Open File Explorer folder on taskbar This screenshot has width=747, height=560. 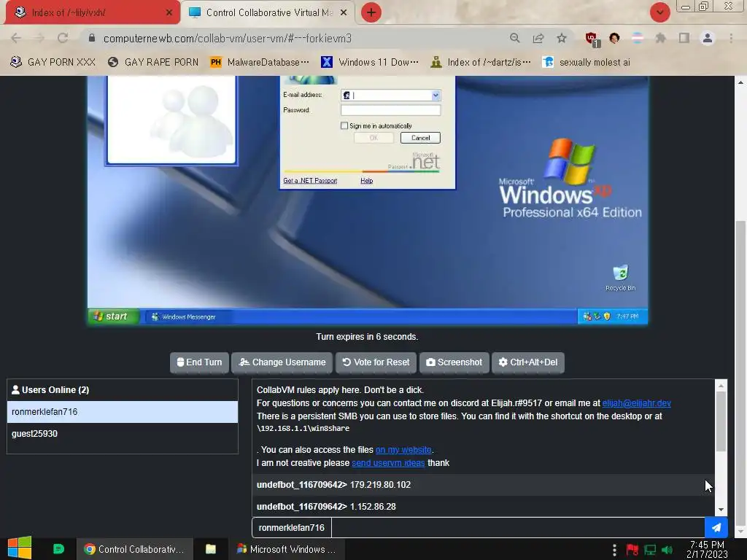(211, 549)
